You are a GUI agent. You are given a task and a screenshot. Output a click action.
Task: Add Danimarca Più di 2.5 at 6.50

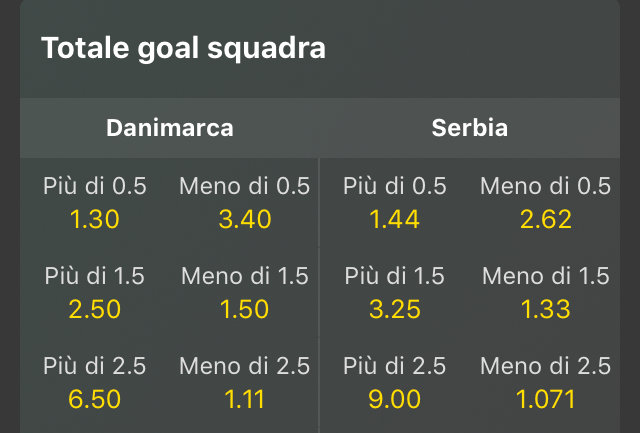[95, 383]
